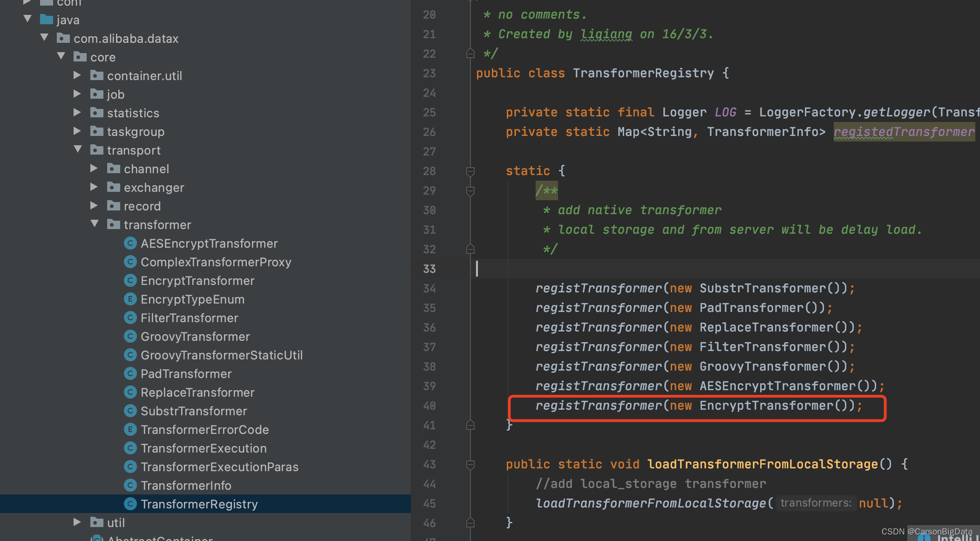Click the java source folder icon

tap(47, 20)
